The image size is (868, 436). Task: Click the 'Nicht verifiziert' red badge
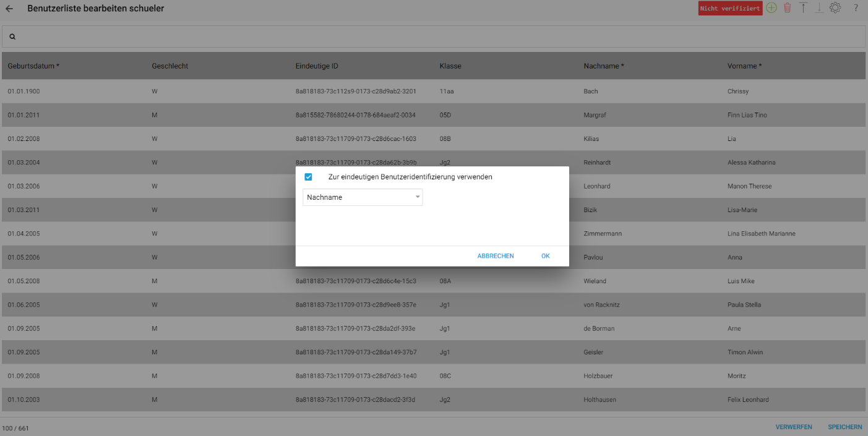point(730,9)
